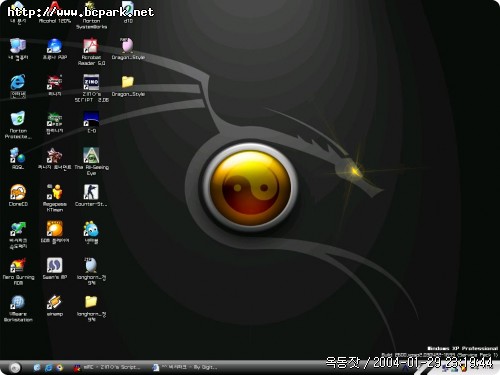
Task: Open ZINO's SCRIPT 2.06 shortcut
Action: (91, 88)
